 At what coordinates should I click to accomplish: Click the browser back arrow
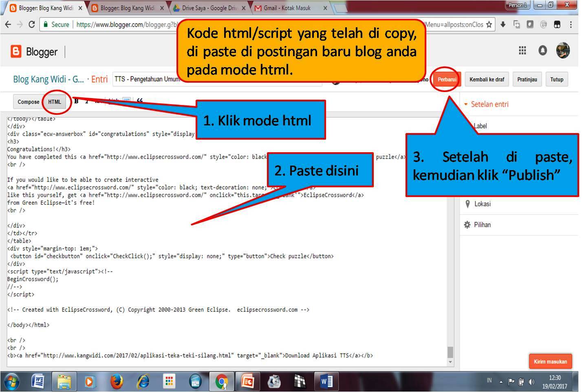(x=8, y=24)
